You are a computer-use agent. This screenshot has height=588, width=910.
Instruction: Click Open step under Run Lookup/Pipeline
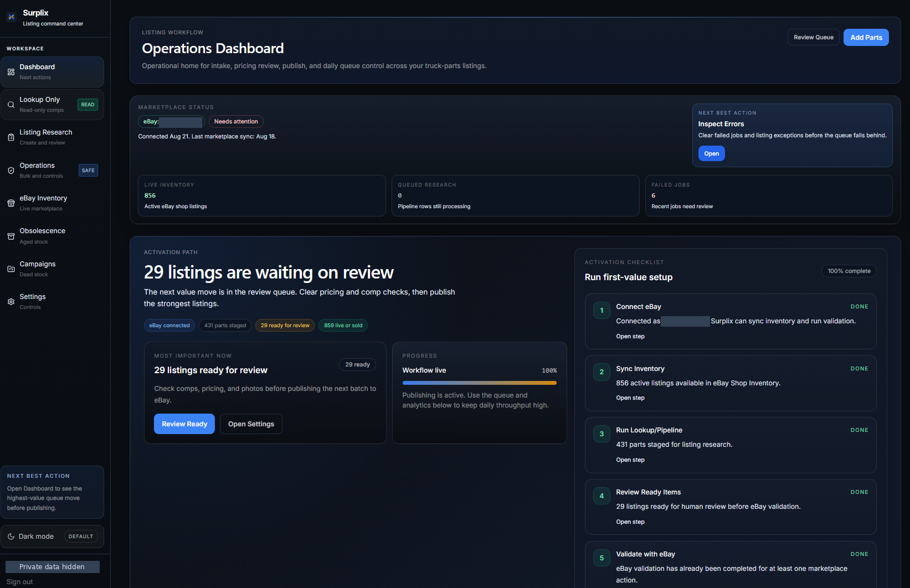click(630, 460)
